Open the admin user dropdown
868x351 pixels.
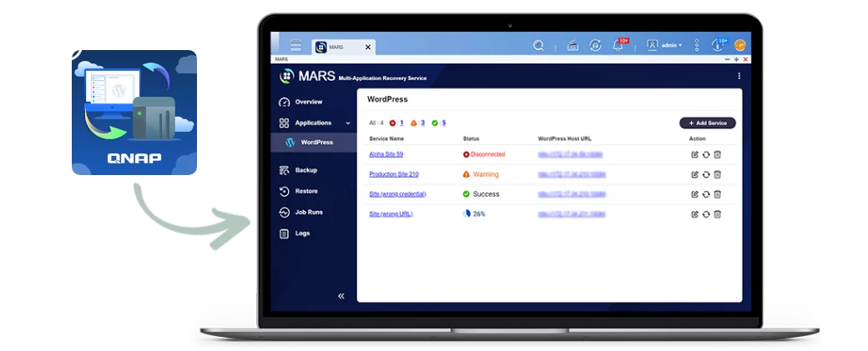coord(664,46)
